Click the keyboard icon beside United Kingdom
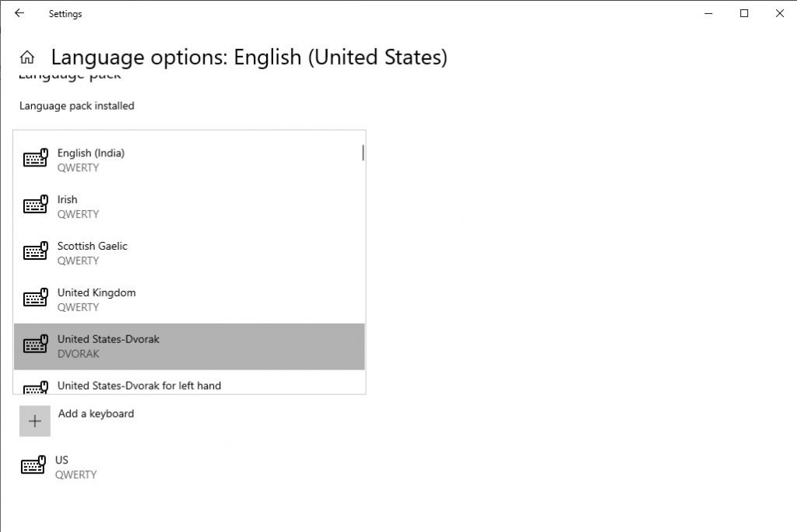Screen dimensions: 797x532 (x=35, y=298)
